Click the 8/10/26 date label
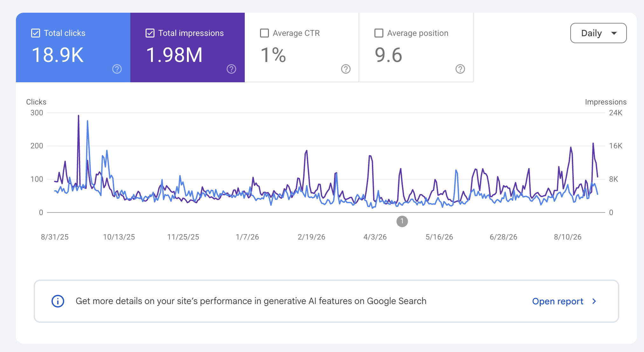Image resolution: width=644 pixels, height=352 pixels. pyautogui.click(x=568, y=237)
